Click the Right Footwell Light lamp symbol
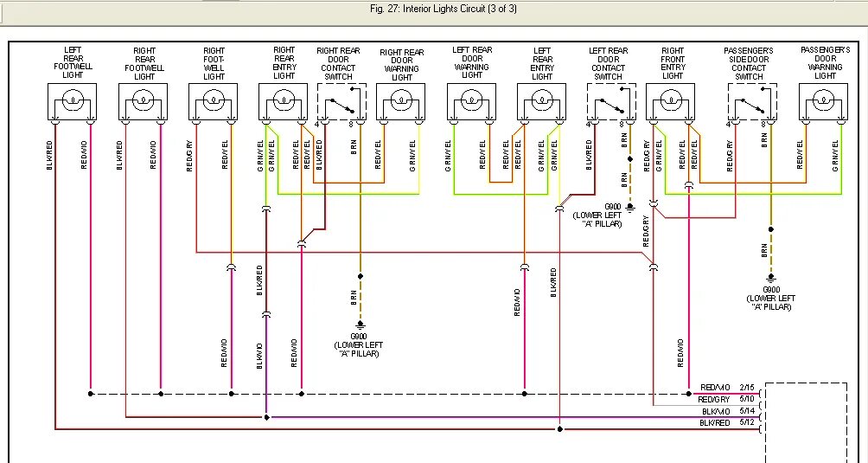868x463 pixels. pos(214,101)
